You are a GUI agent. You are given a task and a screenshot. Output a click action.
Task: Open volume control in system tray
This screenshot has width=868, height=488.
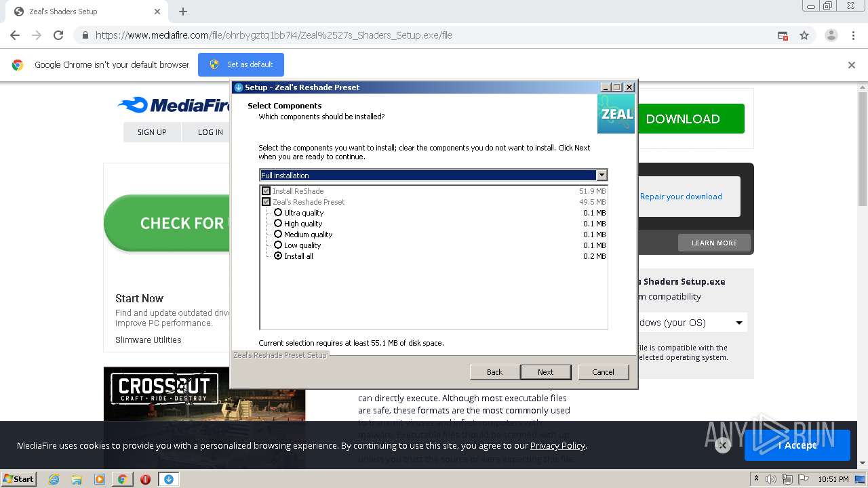[x=771, y=479]
